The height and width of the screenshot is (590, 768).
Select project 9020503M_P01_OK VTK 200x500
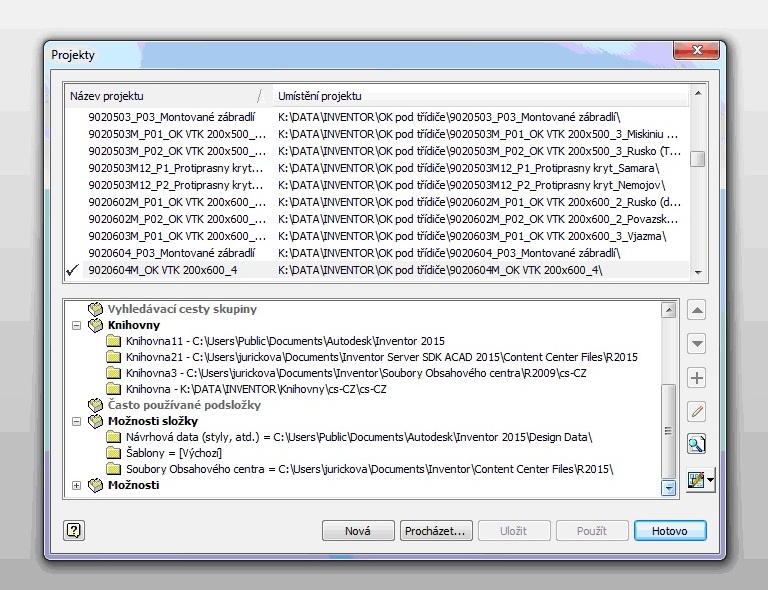(177, 134)
